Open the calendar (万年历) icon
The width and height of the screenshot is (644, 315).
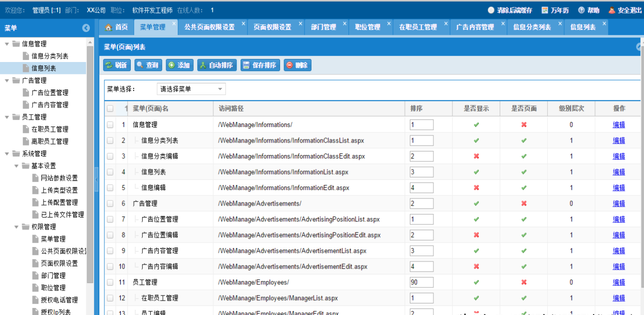[545, 10]
